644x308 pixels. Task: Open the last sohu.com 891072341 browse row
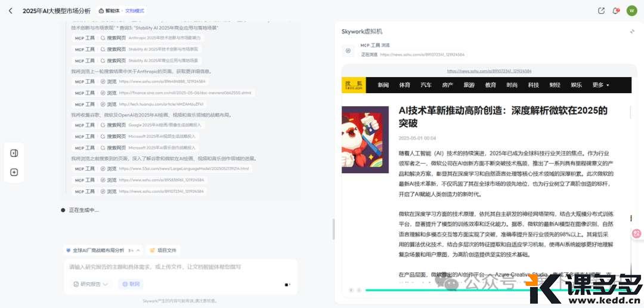(x=140, y=192)
